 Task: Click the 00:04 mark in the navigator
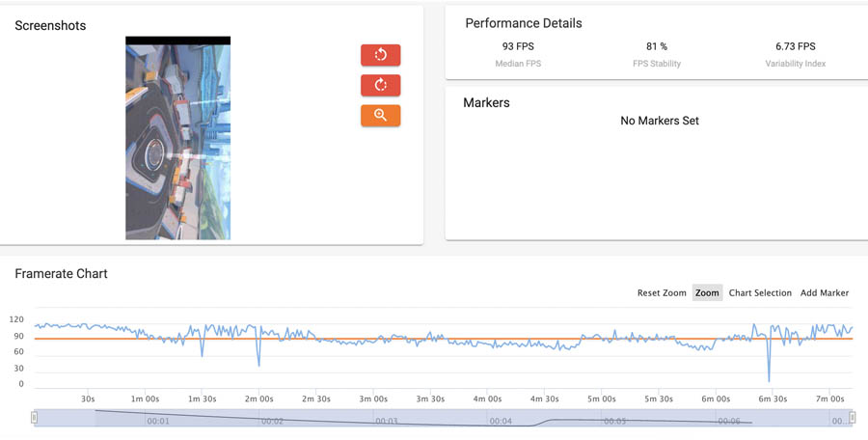pos(501,422)
